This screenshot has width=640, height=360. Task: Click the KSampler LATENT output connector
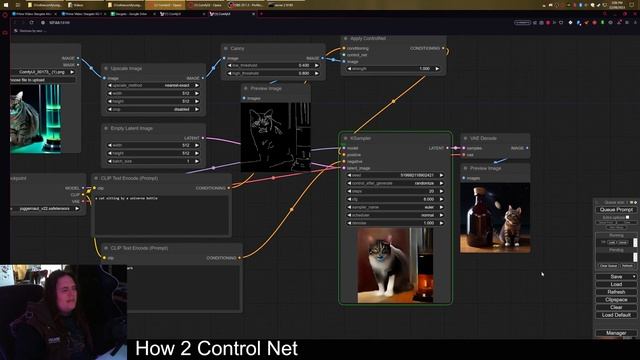(x=447, y=148)
